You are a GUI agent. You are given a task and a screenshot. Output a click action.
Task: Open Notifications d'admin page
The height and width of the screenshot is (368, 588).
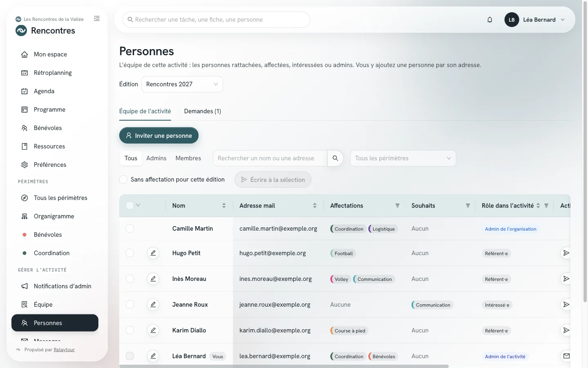(55, 286)
